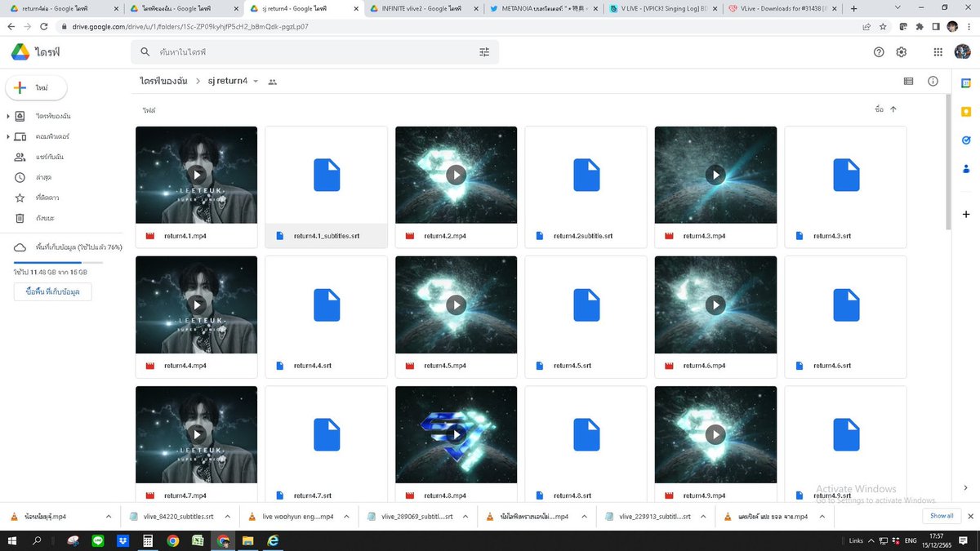Open Calculator in taskbar
Image resolution: width=980 pixels, height=551 pixels.
pos(148,540)
